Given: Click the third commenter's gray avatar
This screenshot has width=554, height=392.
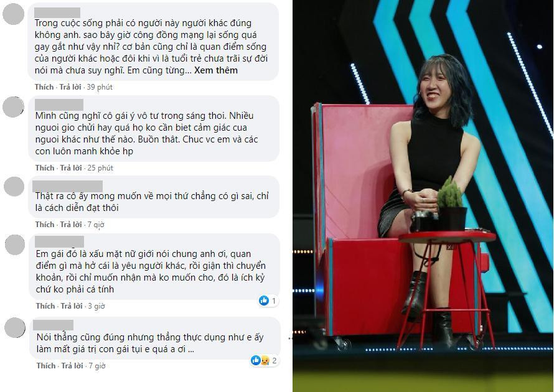Looking at the screenshot, I should coord(14,187).
